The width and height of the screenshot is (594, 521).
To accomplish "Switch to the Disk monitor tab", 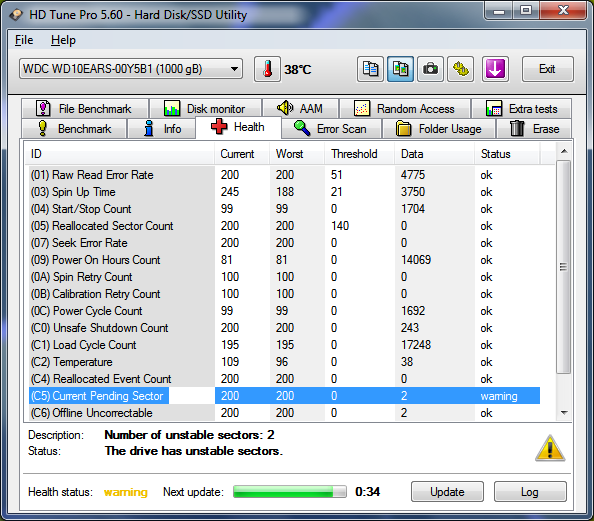I will point(205,109).
